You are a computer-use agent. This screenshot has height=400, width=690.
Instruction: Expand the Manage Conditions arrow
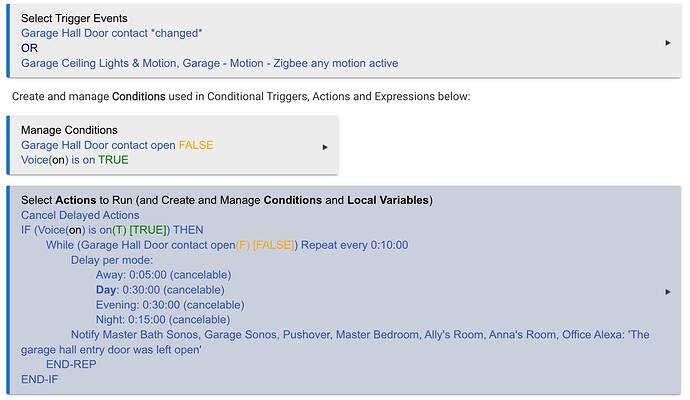click(x=325, y=147)
